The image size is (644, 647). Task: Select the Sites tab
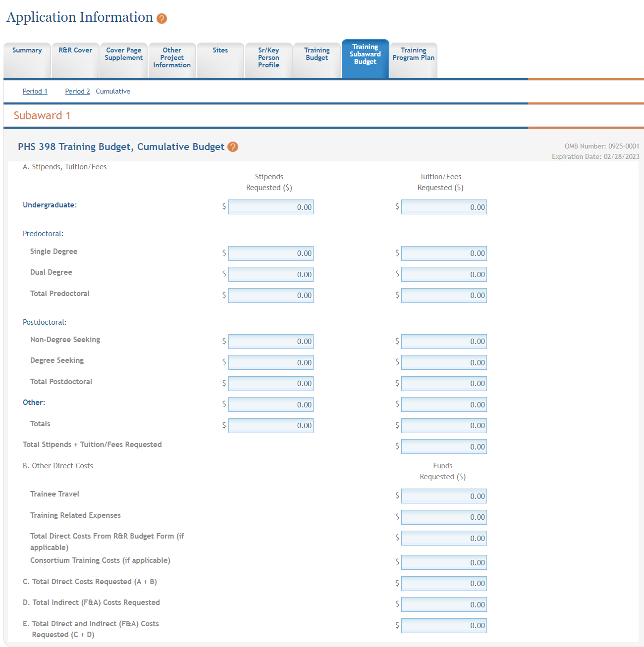tap(220, 60)
